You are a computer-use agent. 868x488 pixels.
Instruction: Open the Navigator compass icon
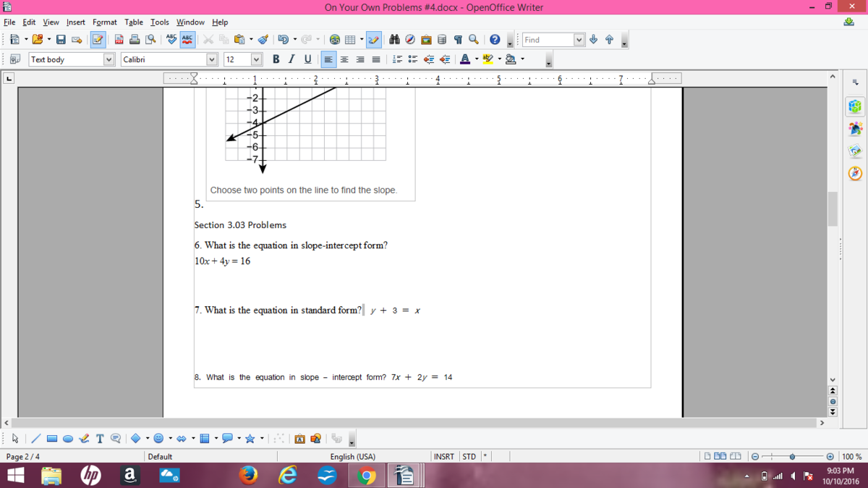coord(410,40)
